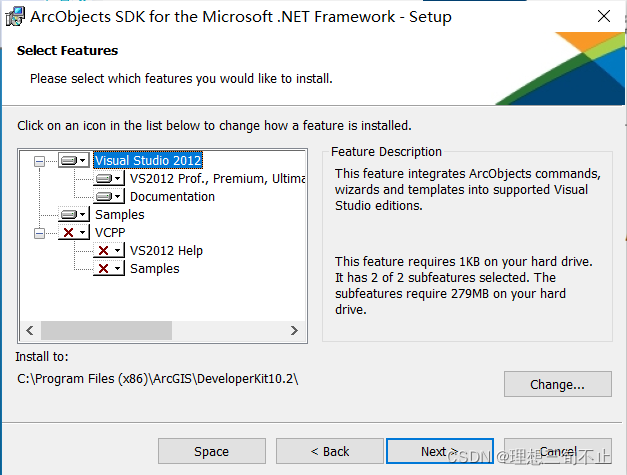Click Change... to alter the install folder
The image size is (627, 475).
(558, 384)
